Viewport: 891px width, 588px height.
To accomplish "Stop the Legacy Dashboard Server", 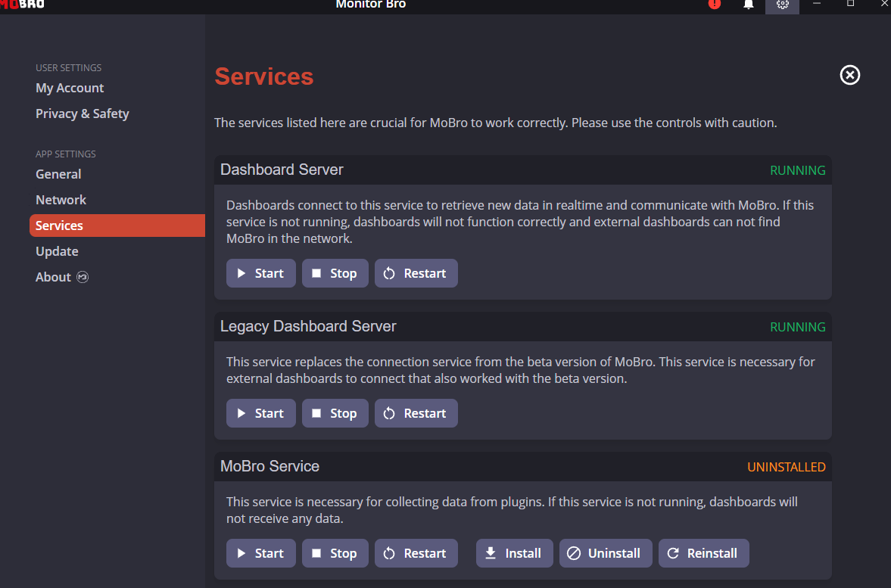I will 335,413.
